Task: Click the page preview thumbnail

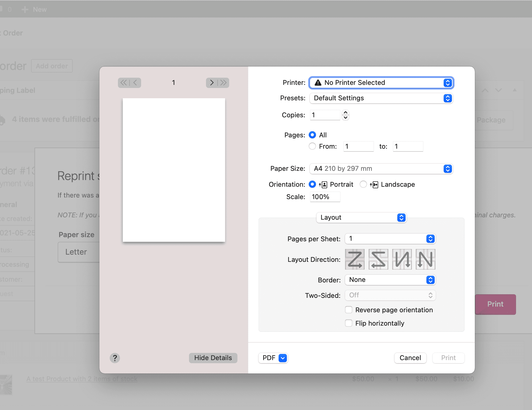Action: click(174, 170)
